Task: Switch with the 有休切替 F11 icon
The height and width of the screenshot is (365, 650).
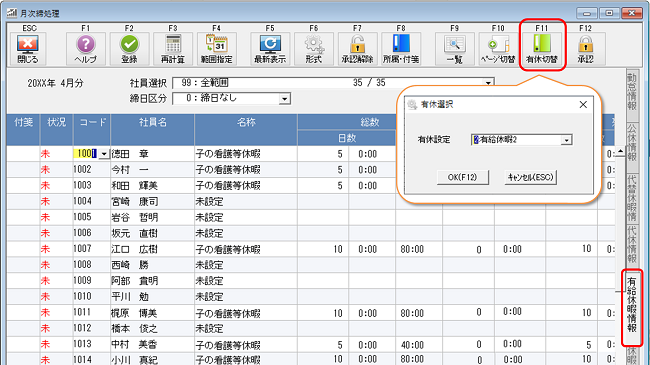Action: tap(542, 49)
